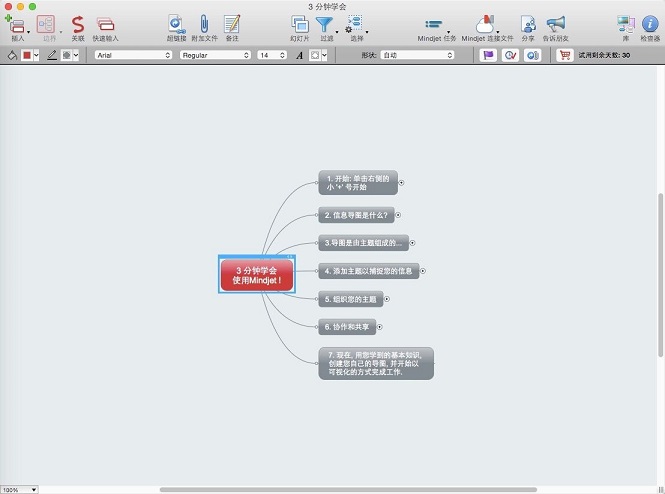Click the red fill color swatch
665x494 pixels.
26,55
